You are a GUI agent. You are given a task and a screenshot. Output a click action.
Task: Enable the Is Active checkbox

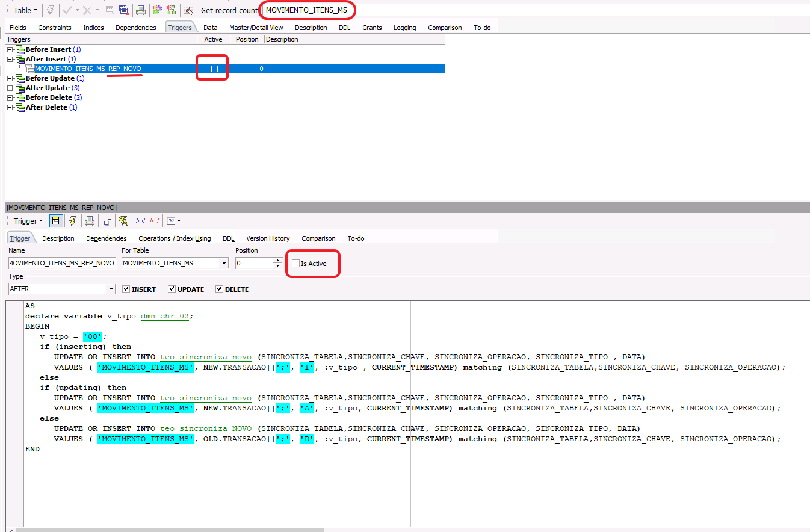pos(295,264)
